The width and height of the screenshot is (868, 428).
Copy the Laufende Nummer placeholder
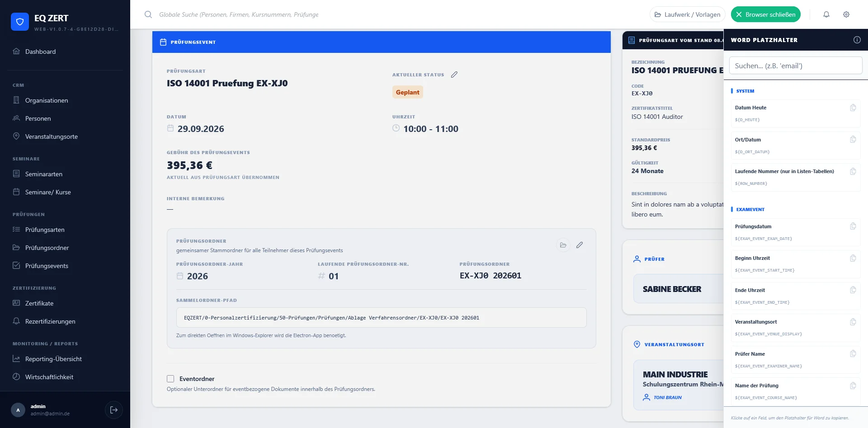click(x=853, y=171)
